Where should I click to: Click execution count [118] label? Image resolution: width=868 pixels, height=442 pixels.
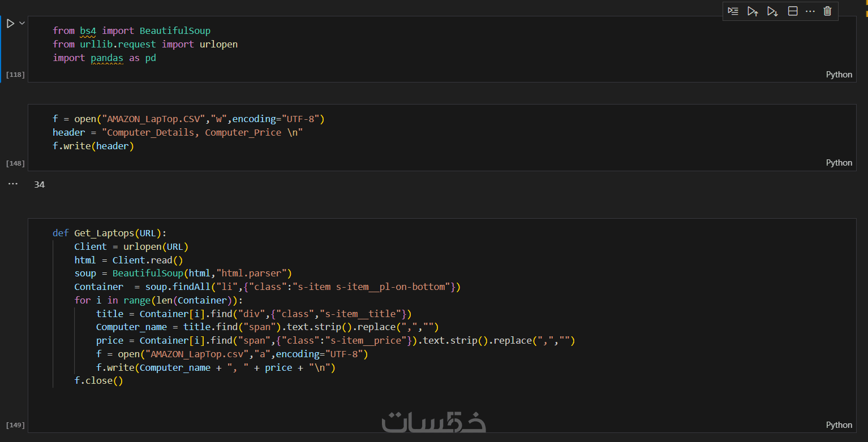click(x=15, y=75)
